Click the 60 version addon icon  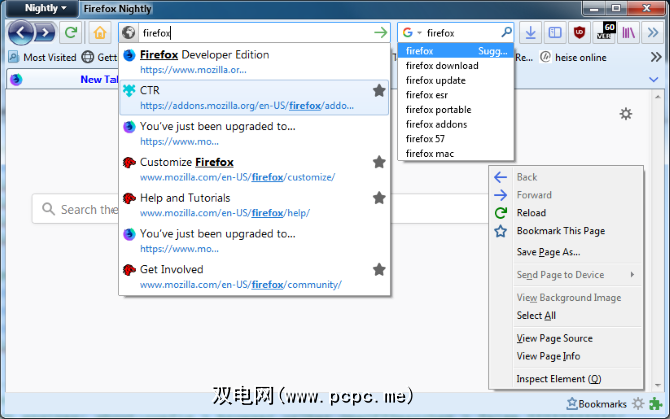coord(605,32)
